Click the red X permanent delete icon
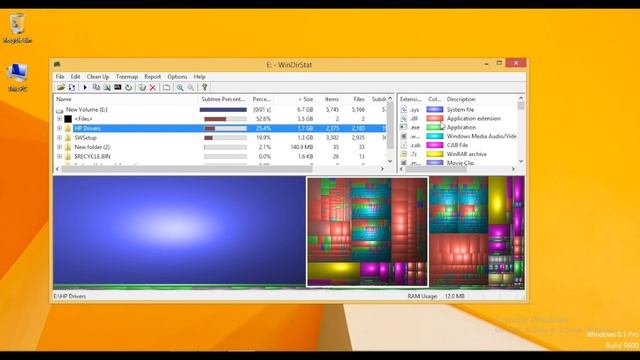This screenshot has height=360, width=640. 153,87
